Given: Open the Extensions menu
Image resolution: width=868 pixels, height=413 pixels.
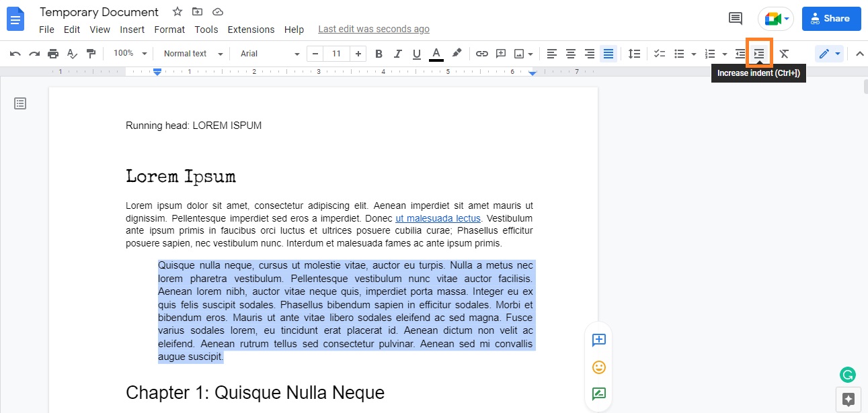Looking at the screenshot, I should coord(251,29).
